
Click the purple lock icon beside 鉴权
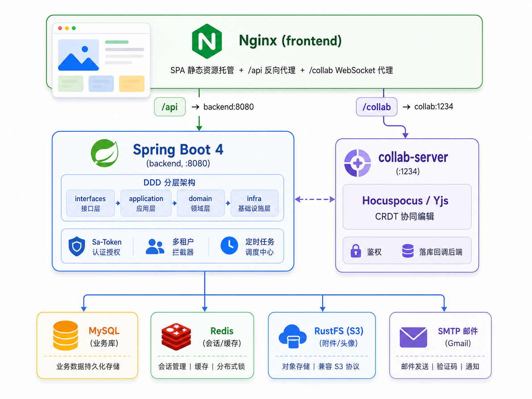[x=356, y=251]
